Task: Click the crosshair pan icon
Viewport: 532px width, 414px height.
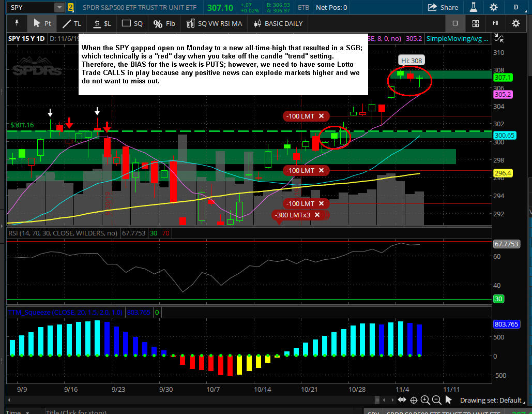Action: pyautogui.click(x=414, y=400)
